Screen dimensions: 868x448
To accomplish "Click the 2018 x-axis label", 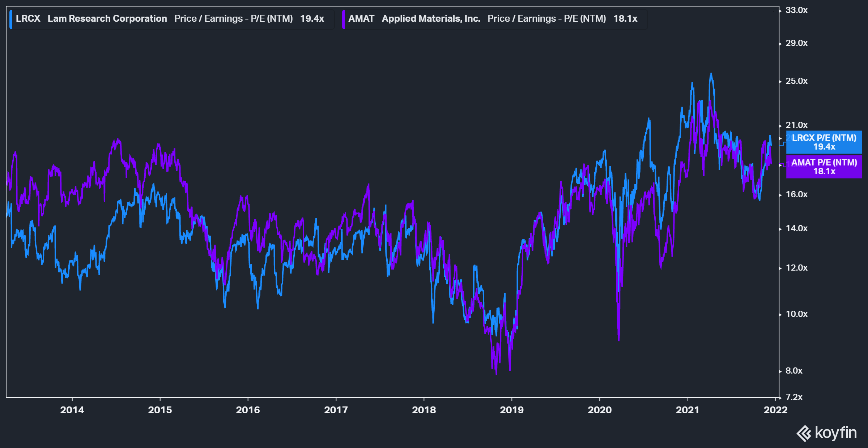I will [x=424, y=410].
